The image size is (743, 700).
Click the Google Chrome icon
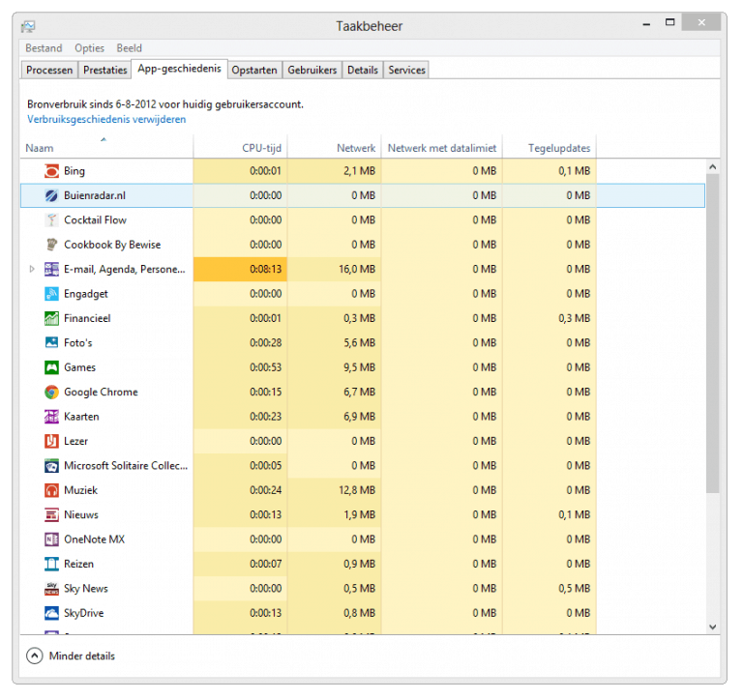(x=51, y=393)
